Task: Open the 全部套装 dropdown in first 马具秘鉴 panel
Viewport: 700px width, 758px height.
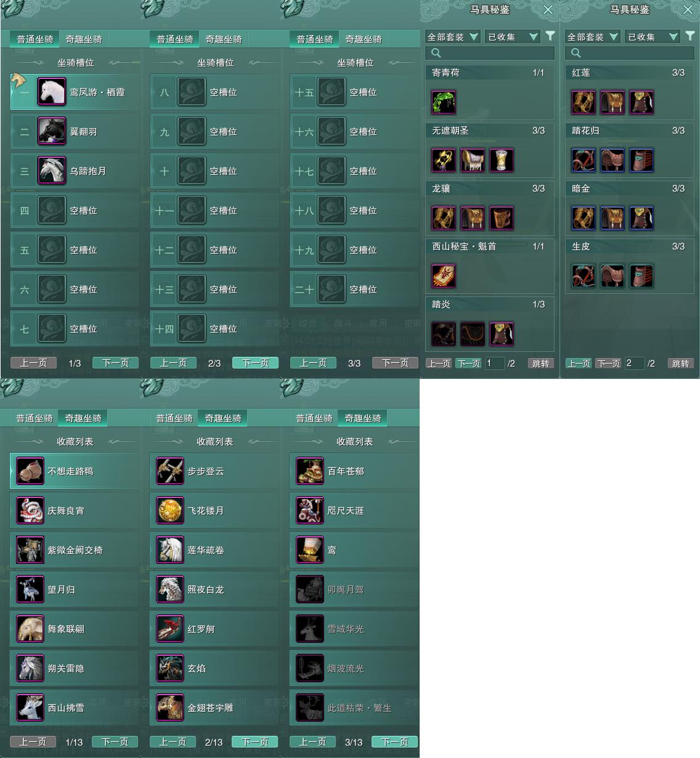Action: pos(452,37)
